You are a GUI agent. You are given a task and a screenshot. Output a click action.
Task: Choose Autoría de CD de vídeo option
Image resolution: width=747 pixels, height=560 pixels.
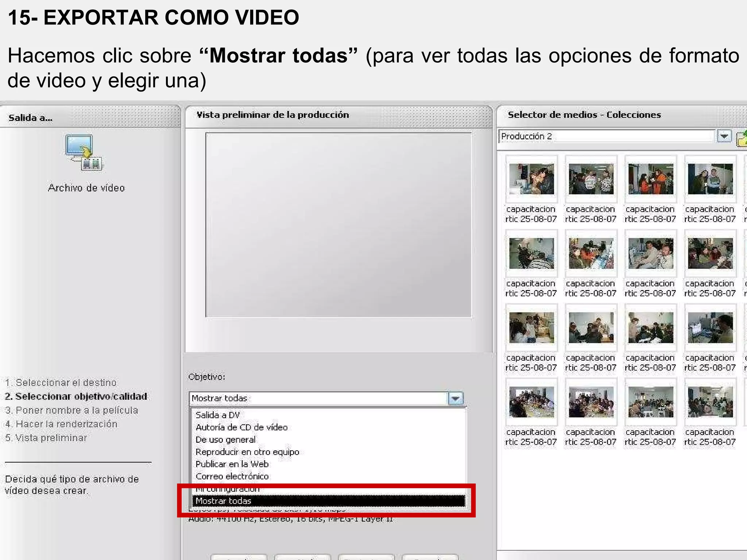(241, 427)
